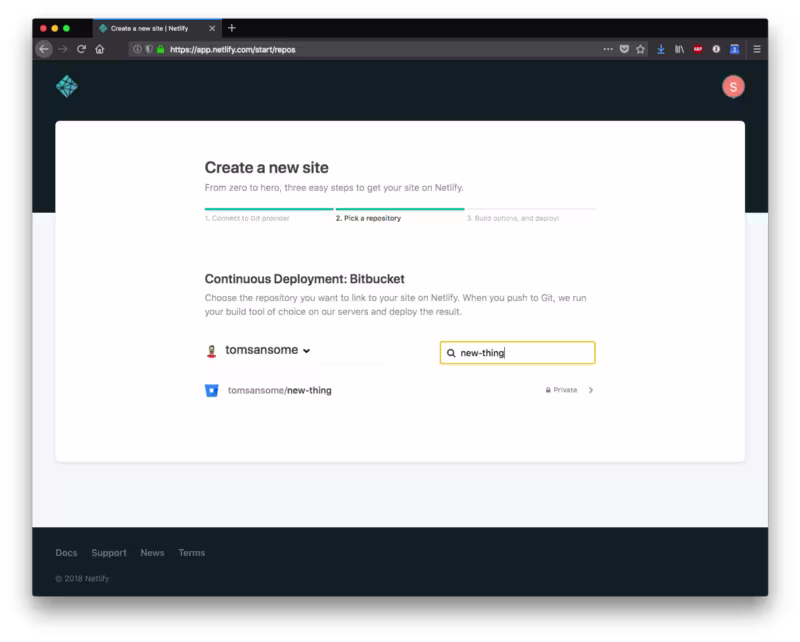Select the tomsansome/new-thing repository

pos(399,390)
